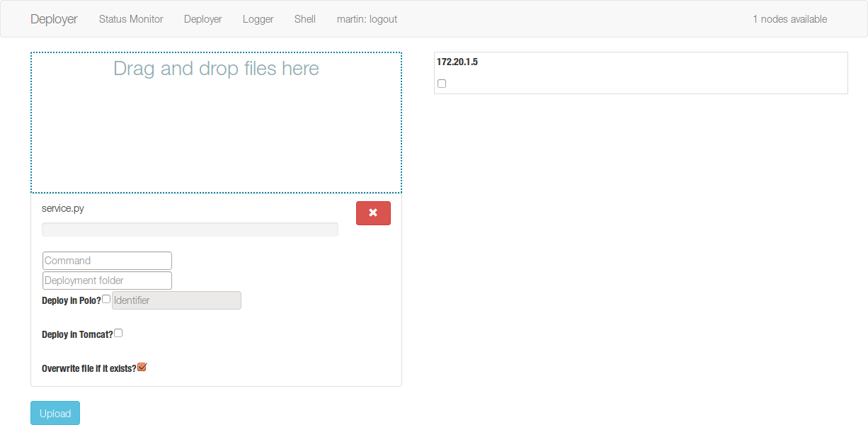Enable the Deploy in Polo checkbox
Image resolution: width=868 pixels, height=425 pixels.
(x=106, y=298)
